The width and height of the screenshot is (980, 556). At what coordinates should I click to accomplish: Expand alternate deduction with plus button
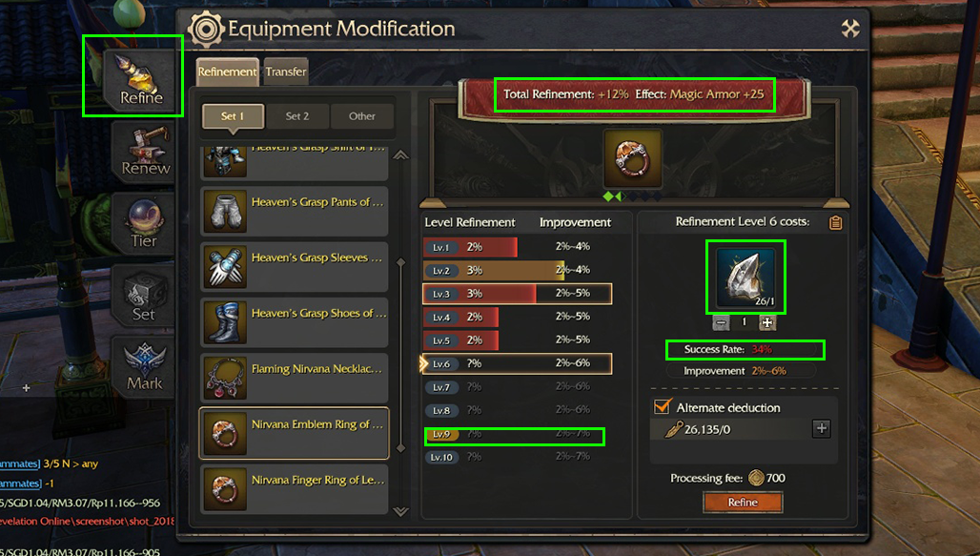coord(821,429)
